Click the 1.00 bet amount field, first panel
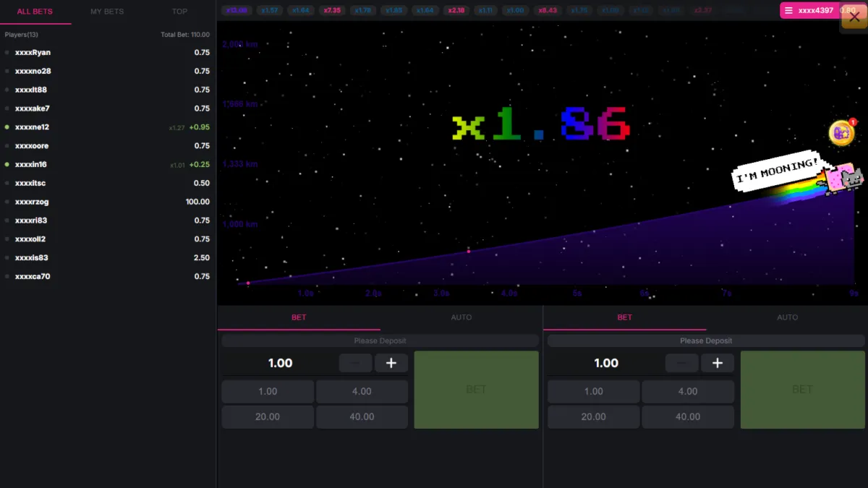 [280, 363]
